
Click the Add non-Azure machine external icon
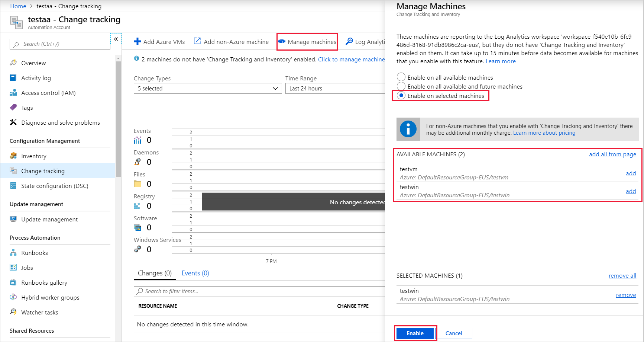point(197,41)
